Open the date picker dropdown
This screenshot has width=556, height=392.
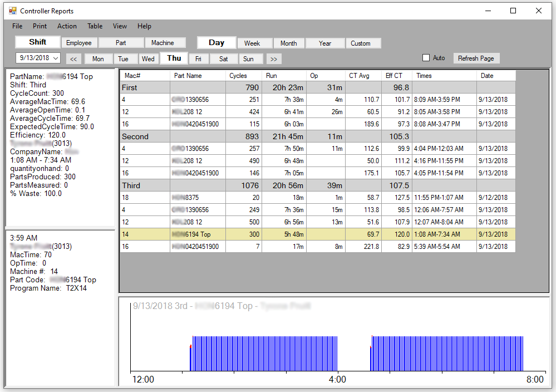point(56,58)
